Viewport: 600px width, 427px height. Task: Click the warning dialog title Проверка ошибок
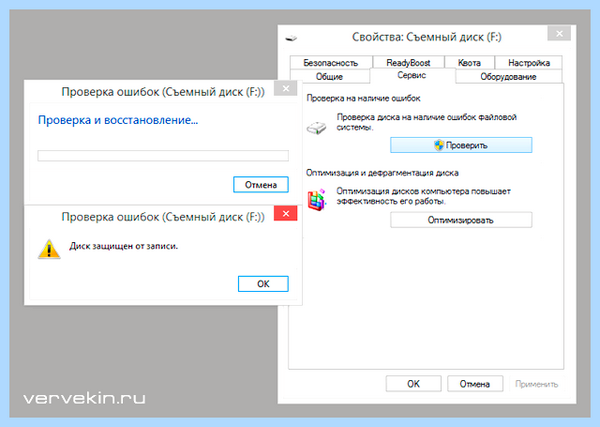point(163,217)
